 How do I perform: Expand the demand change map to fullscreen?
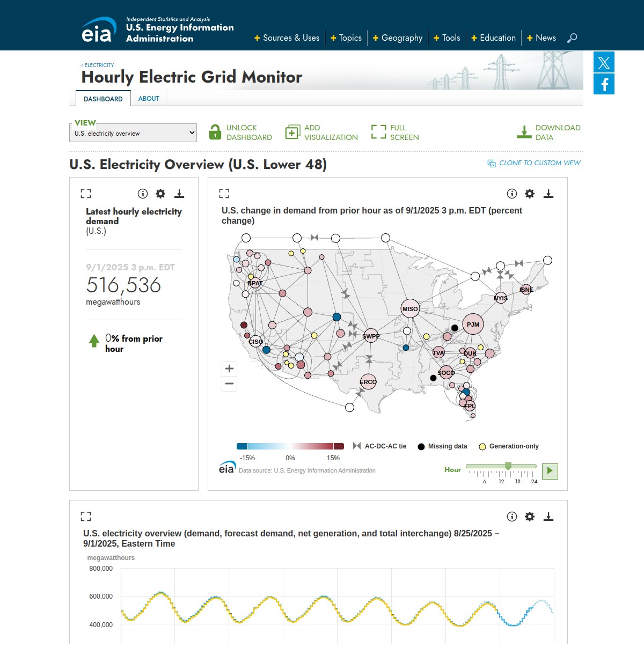coord(224,194)
